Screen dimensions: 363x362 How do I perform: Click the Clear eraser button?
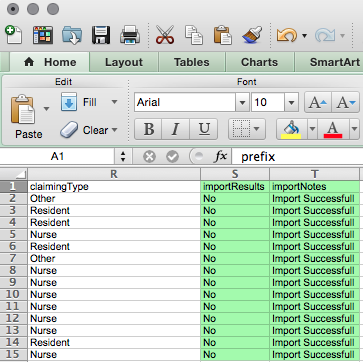click(84, 130)
